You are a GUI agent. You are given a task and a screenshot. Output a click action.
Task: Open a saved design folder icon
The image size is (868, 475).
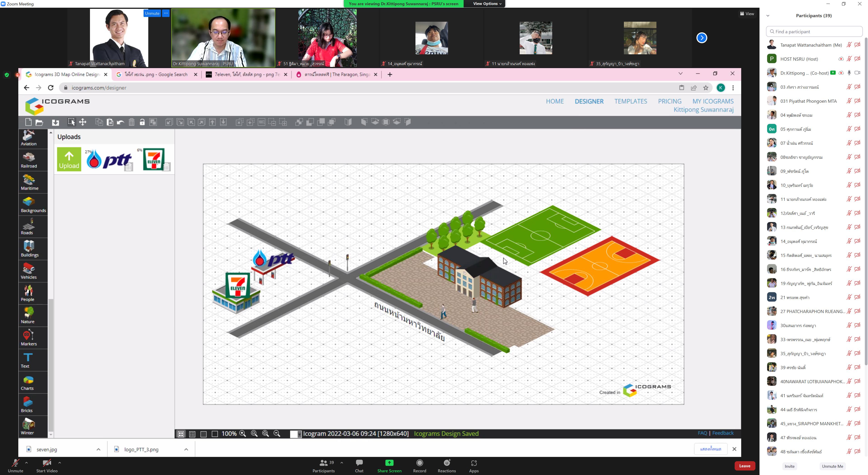(x=39, y=122)
